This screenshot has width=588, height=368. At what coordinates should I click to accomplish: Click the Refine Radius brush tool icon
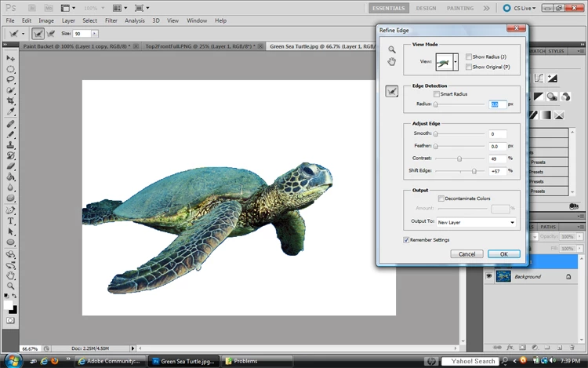(x=392, y=92)
